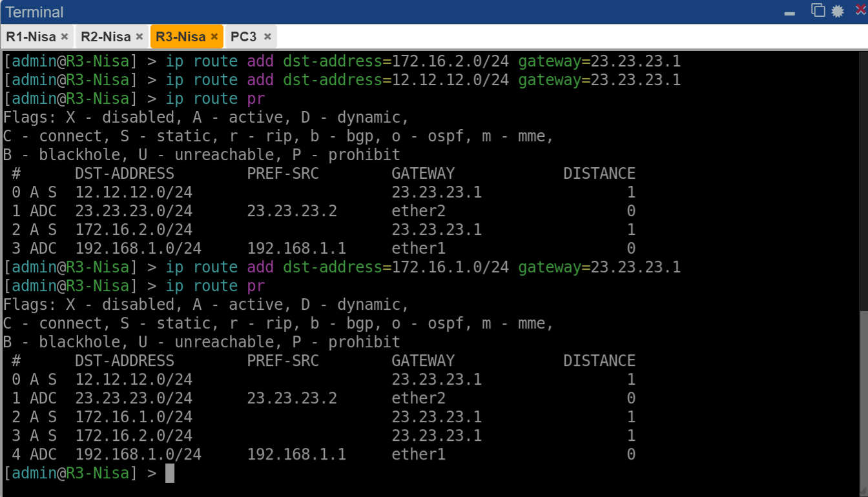Click GATEWAY header in first table
The image size is (868, 497).
(x=423, y=174)
